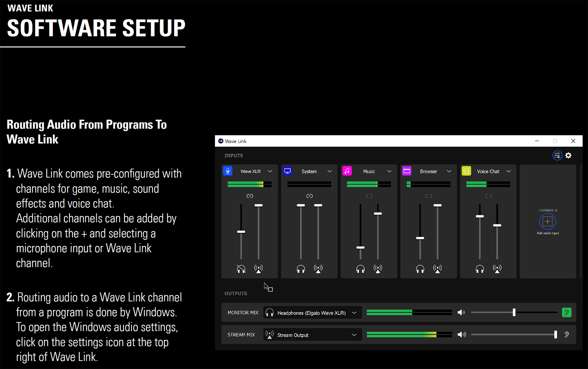Open the Stream Output device dropdown

point(313,335)
